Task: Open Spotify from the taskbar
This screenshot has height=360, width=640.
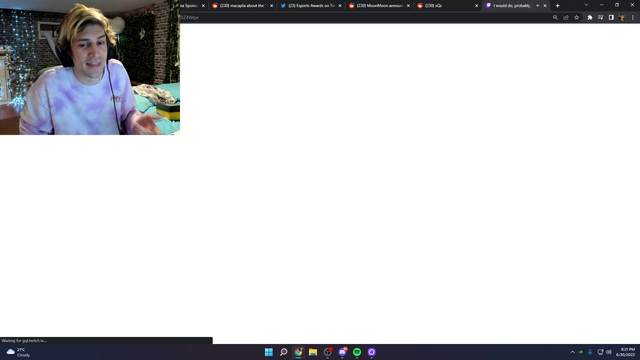Action: (357, 352)
